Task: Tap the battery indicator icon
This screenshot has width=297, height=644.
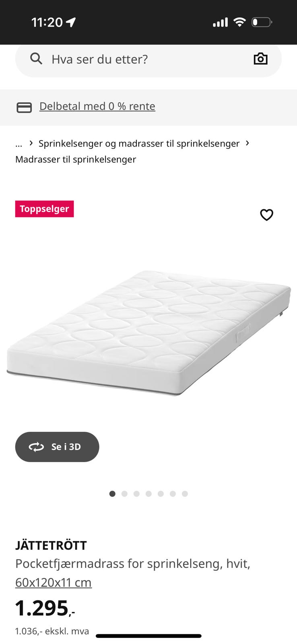Action: [x=262, y=22]
